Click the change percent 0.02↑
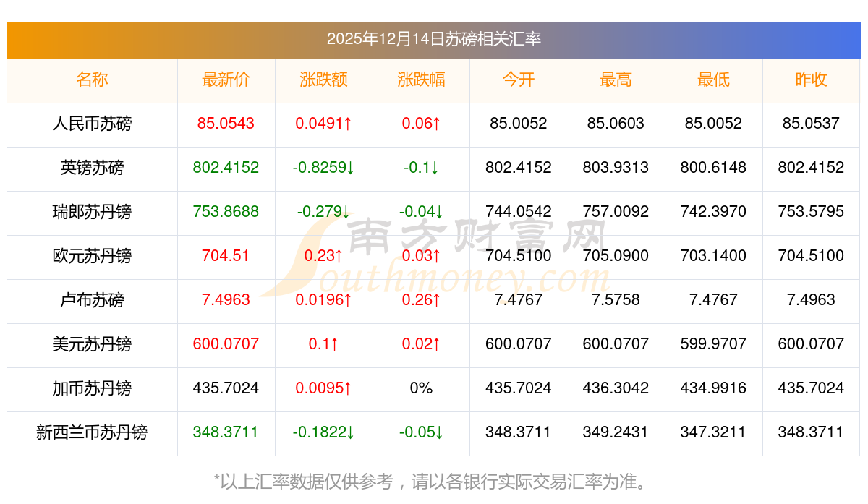This screenshot has width=868, height=504. pyautogui.click(x=421, y=344)
